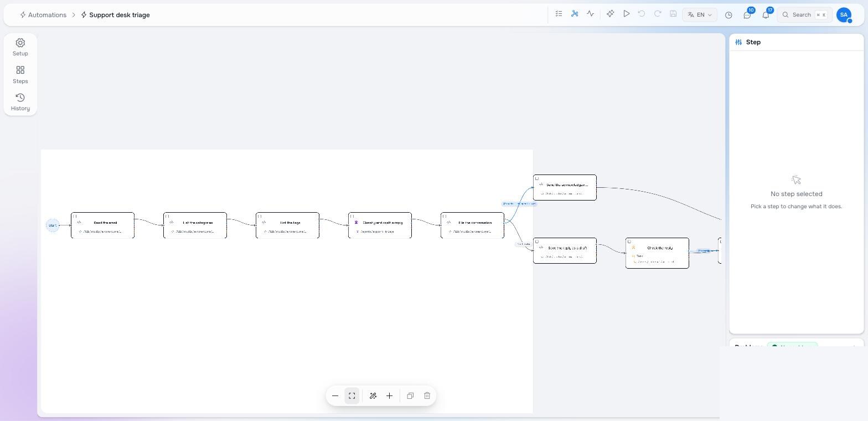
Task: Click the duplicate step icon
Action: click(x=410, y=396)
